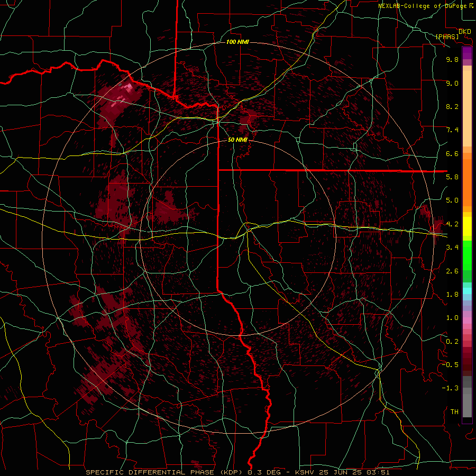Select the bright green color bar segment

coord(467,255)
